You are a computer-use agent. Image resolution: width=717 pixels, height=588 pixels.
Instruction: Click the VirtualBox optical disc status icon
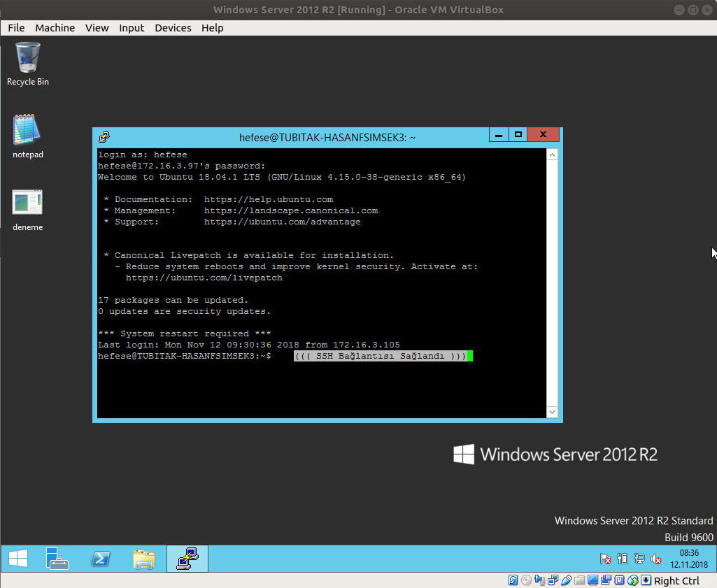(526, 580)
